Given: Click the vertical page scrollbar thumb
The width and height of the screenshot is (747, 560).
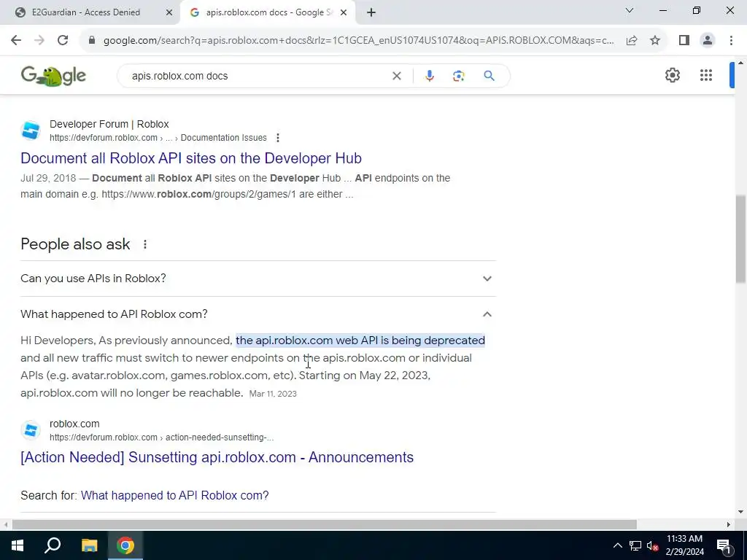Looking at the screenshot, I should coord(741,238).
